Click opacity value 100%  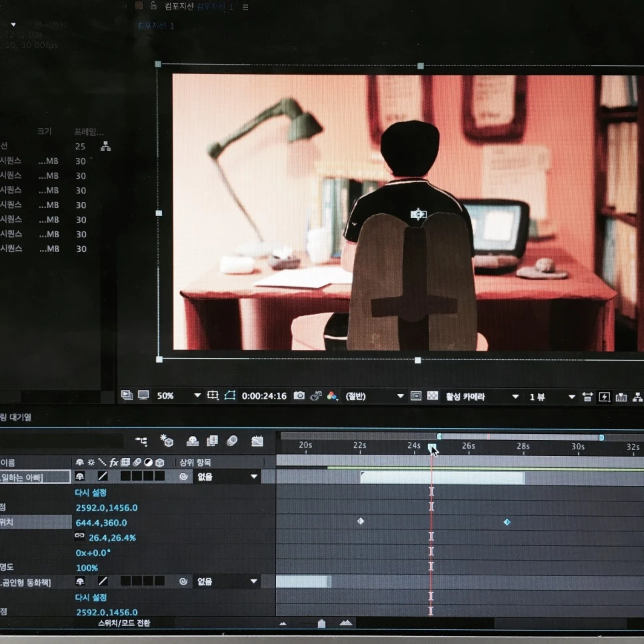coord(87,568)
